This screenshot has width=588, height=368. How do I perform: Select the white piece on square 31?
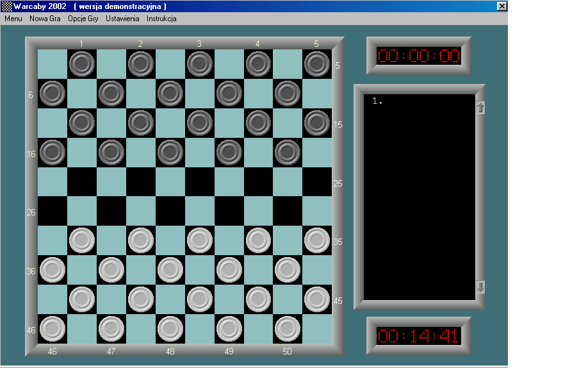pyautogui.click(x=82, y=240)
